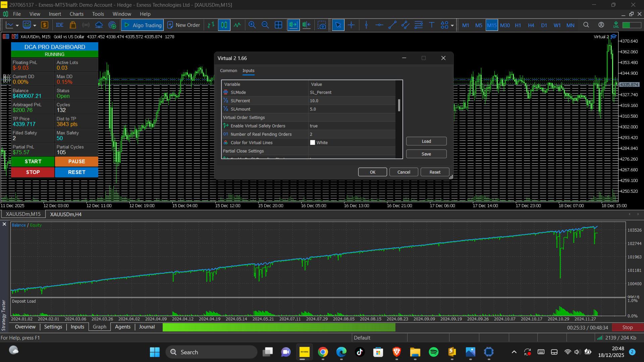Expand the objects shapes dropdown arrow

[x=452, y=25]
